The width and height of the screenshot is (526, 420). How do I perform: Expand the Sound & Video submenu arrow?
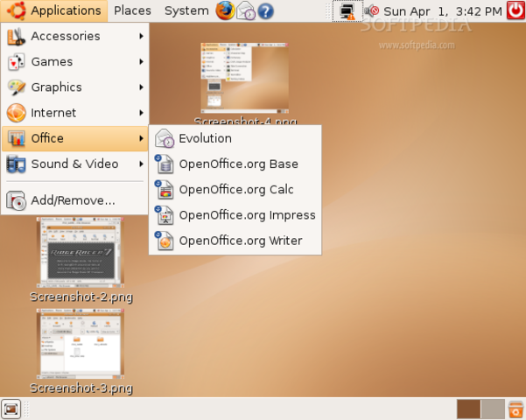tap(141, 164)
